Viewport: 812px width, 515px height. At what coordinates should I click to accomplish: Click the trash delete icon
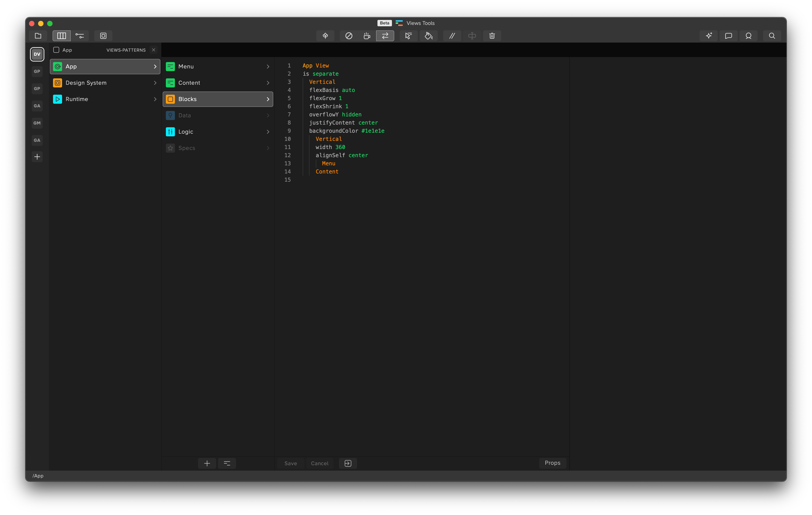[x=492, y=36]
